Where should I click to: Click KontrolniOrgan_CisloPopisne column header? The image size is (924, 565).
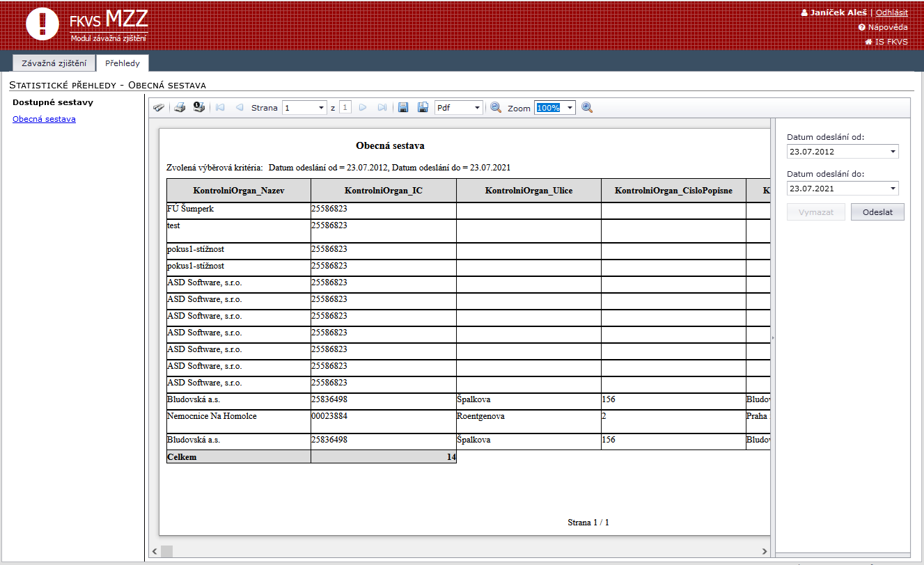pyautogui.click(x=673, y=191)
